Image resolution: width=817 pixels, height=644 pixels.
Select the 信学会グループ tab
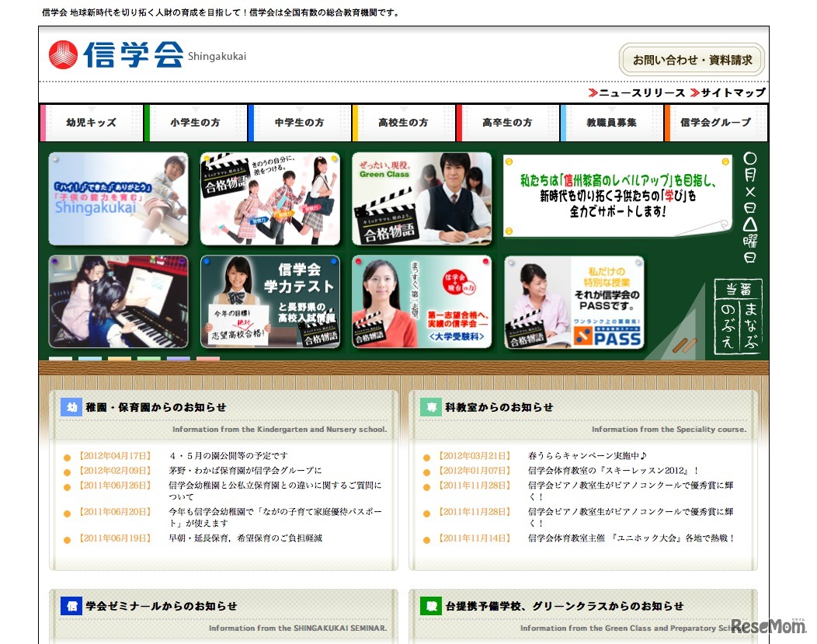click(715, 123)
